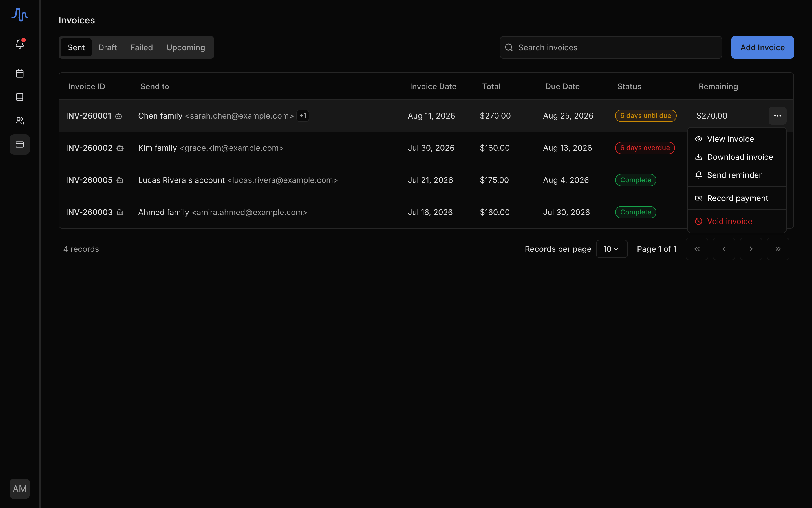
Task: Choose Void invoice from the menu
Action: point(737,222)
